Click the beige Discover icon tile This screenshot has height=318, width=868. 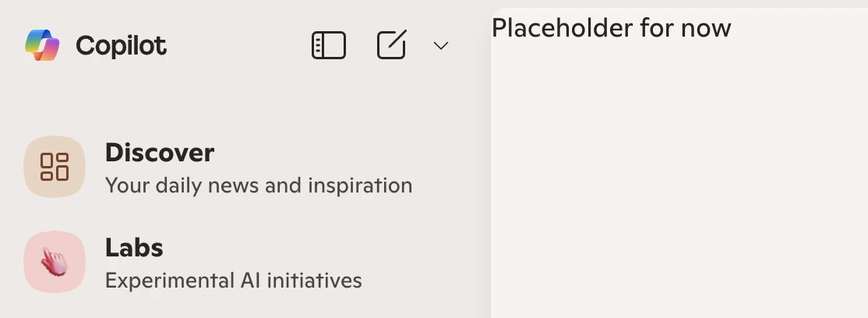(55, 167)
